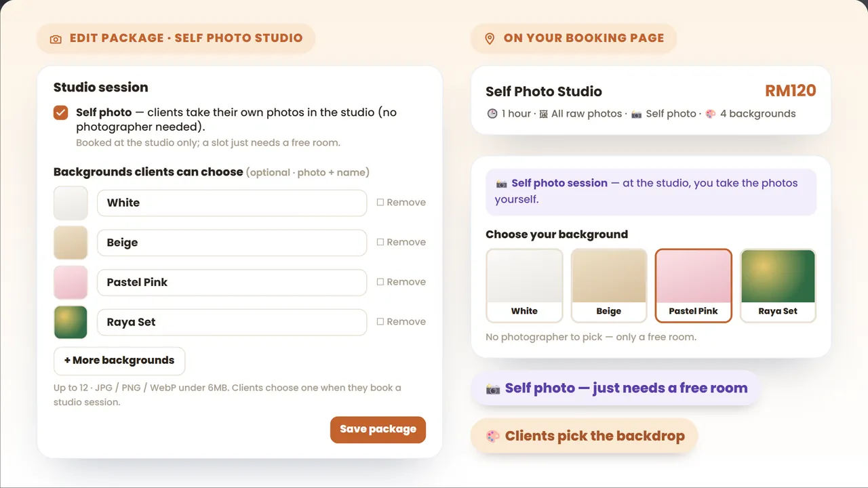Screen dimensions: 868x488
Task: Add more backgrounds to the package
Action: (119, 361)
